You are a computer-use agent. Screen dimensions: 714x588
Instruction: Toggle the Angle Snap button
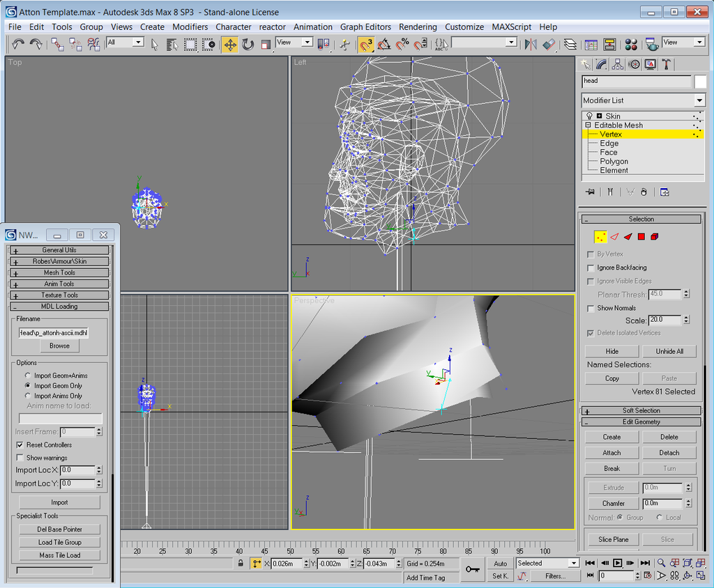(384, 44)
